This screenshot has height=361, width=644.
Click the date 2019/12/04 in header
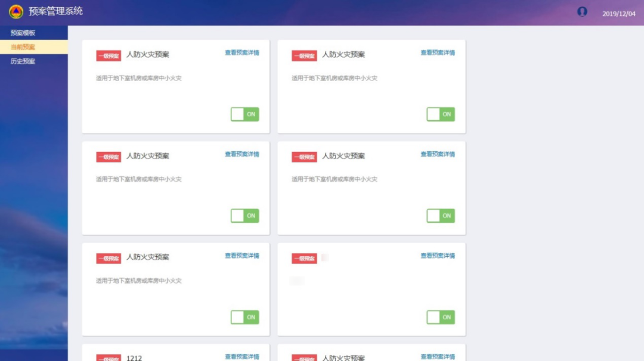[x=619, y=14]
